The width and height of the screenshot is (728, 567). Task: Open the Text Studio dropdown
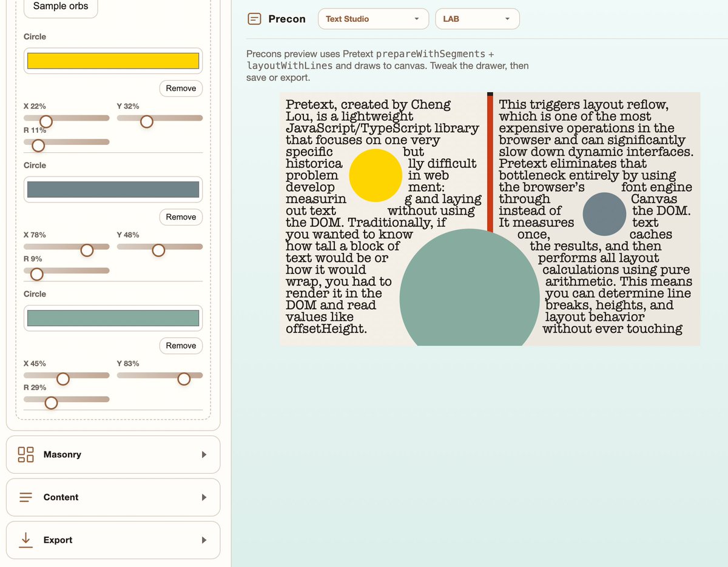coord(373,19)
